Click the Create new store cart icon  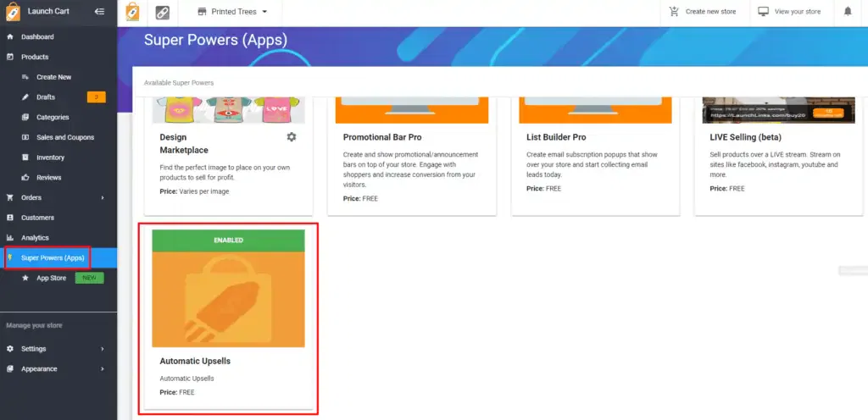[674, 12]
